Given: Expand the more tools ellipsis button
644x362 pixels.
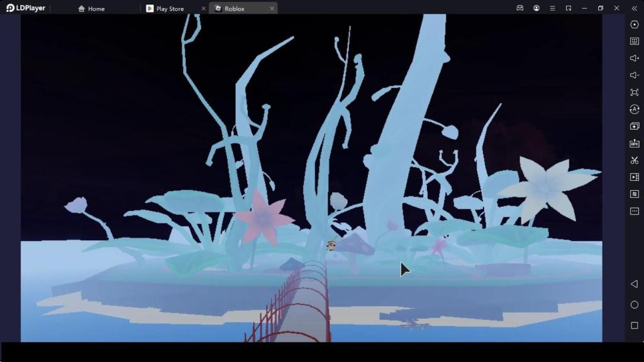Looking at the screenshot, I should [x=634, y=211].
